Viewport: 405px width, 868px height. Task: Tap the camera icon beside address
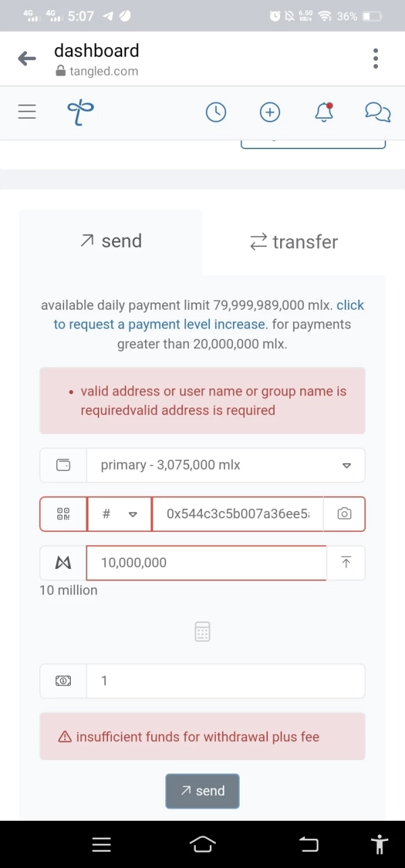coord(344,514)
